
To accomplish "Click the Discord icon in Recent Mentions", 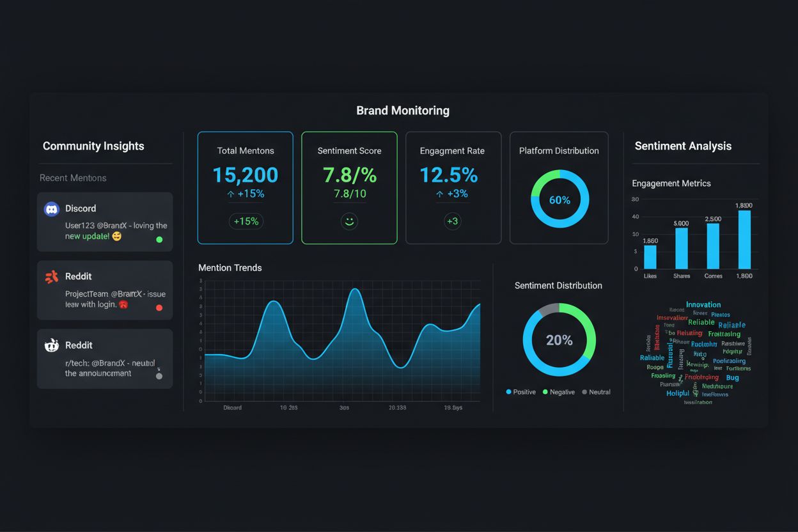I will 51,208.
